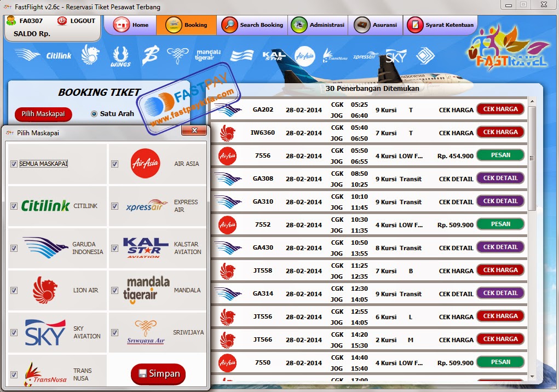This screenshot has width=559, height=392.
Task: Close the Pilih Maskapai dialog
Action: pyautogui.click(x=194, y=130)
